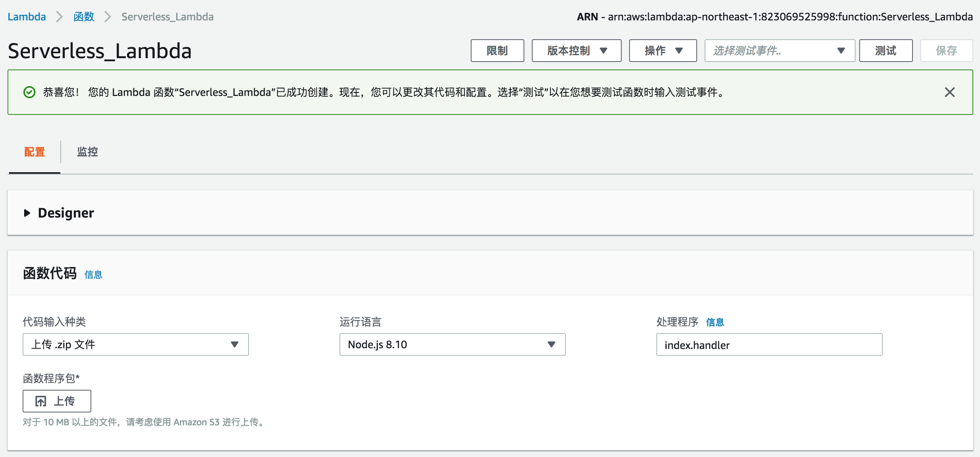Click the Lambda breadcrumb link
The width and height of the screenshot is (980, 457).
(x=27, y=17)
